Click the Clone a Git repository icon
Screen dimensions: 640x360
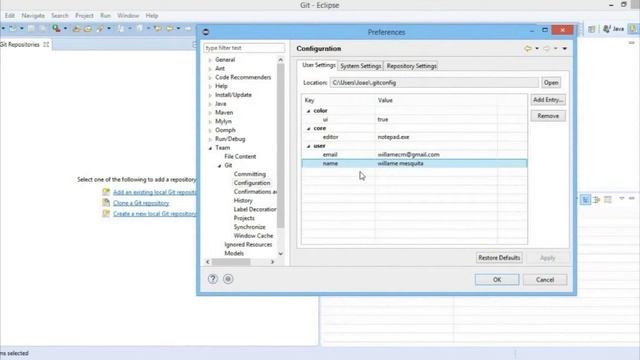coord(106,203)
